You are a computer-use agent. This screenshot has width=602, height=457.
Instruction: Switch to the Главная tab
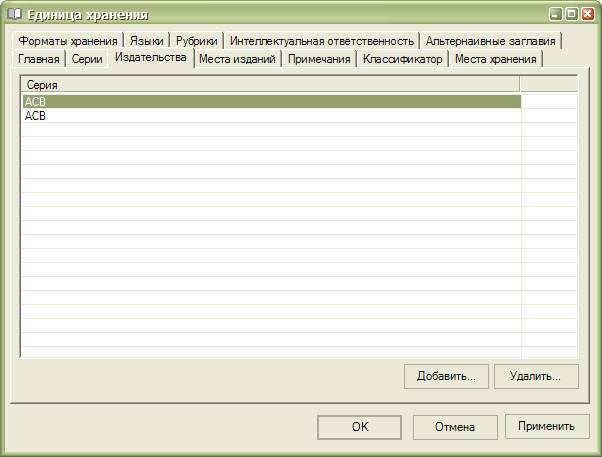39,60
